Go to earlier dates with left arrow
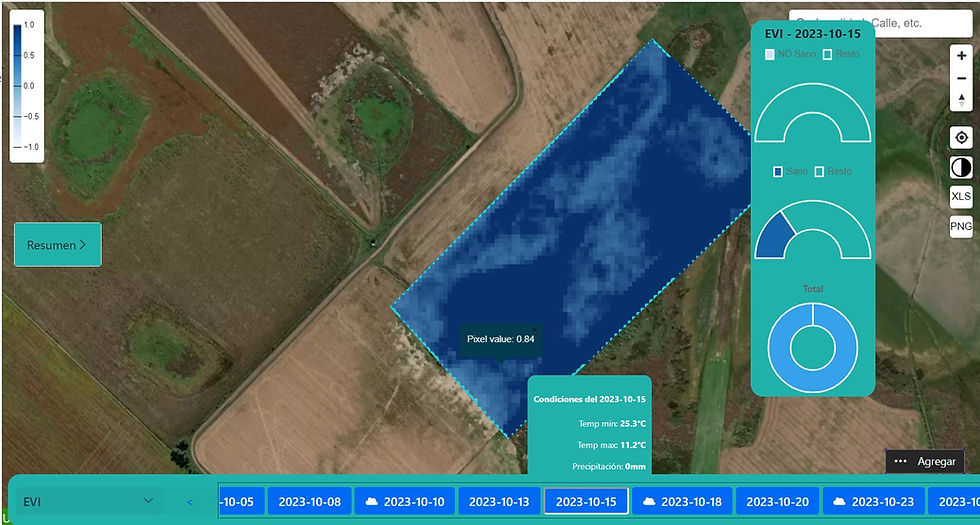 (190, 501)
